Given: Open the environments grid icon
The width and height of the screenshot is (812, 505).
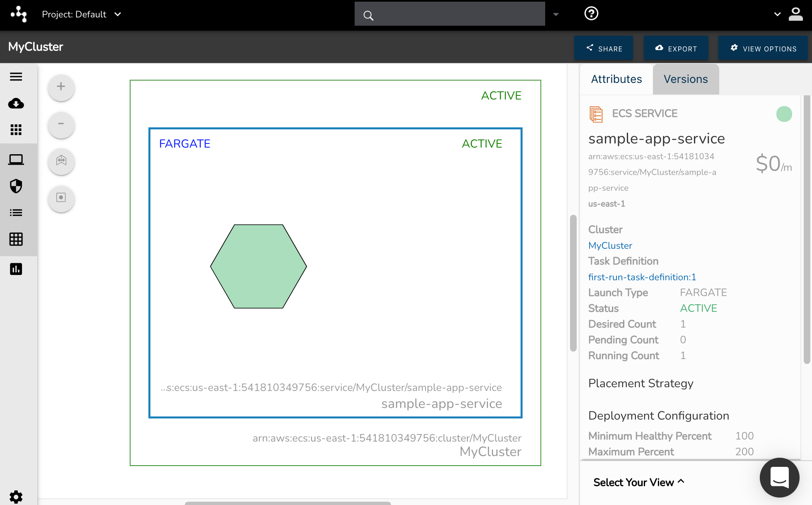Looking at the screenshot, I should pyautogui.click(x=16, y=130).
